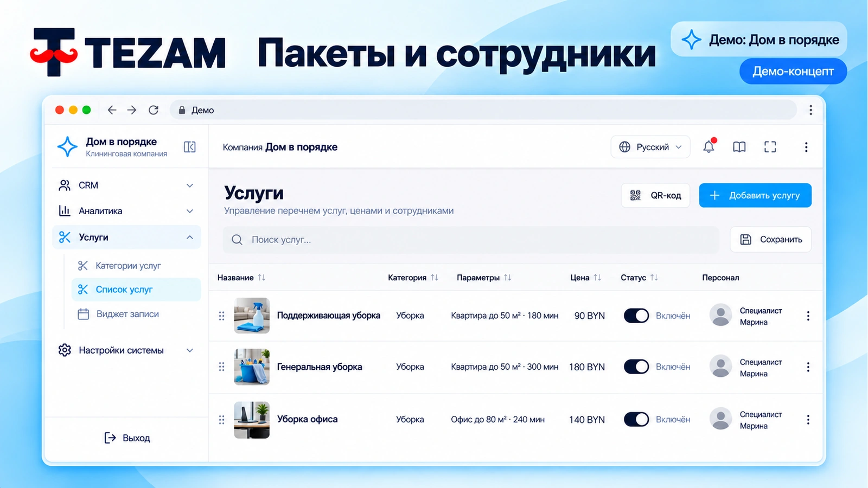This screenshot has width=868, height=488.
Task: Click the browser address bar showing Демо
Action: [x=483, y=110]
